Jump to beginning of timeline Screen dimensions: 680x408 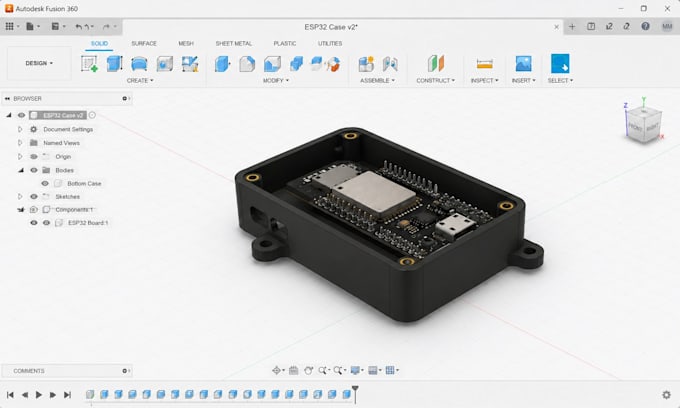coord(10,395)
